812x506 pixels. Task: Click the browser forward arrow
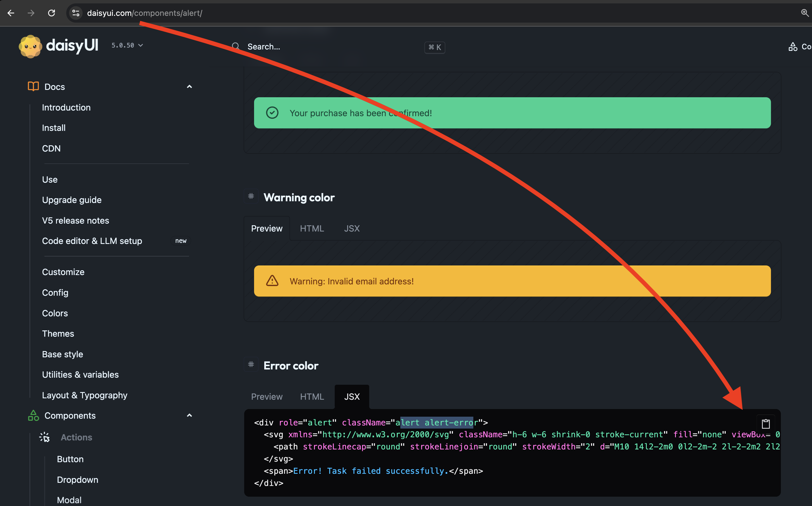31,13
